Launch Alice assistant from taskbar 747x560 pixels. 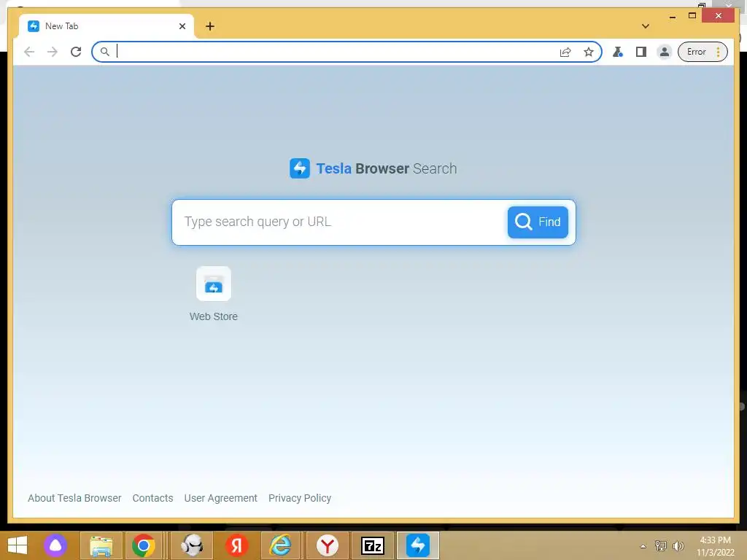(55, 545)
